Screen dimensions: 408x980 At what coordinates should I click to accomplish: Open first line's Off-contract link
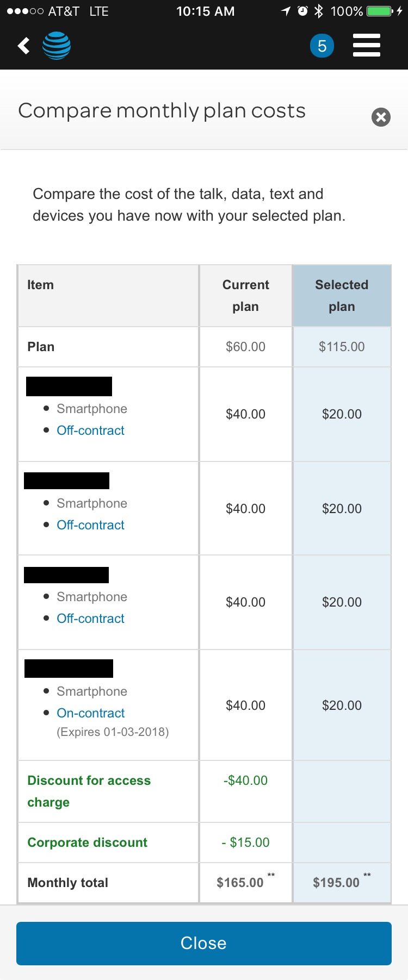(90, 430)
